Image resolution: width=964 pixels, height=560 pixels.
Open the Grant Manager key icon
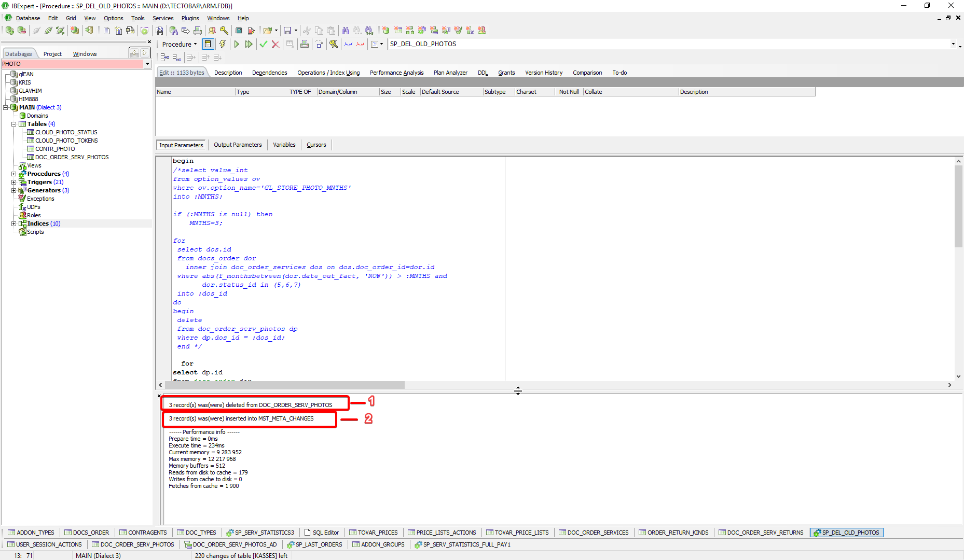point(224,31)
